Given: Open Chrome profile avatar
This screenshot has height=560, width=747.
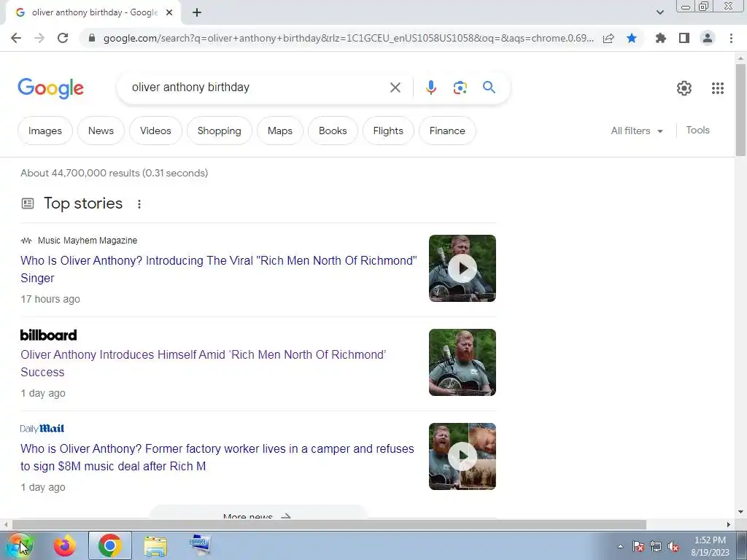Looking at the screenshot, I should (x=708, y=38).
